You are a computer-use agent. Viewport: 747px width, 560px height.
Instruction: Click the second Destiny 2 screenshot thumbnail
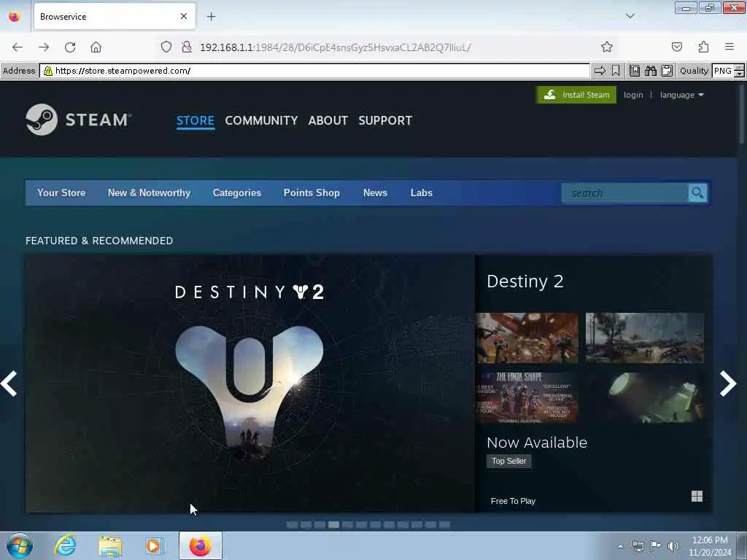pyautogui.click(x=645, y=338)
